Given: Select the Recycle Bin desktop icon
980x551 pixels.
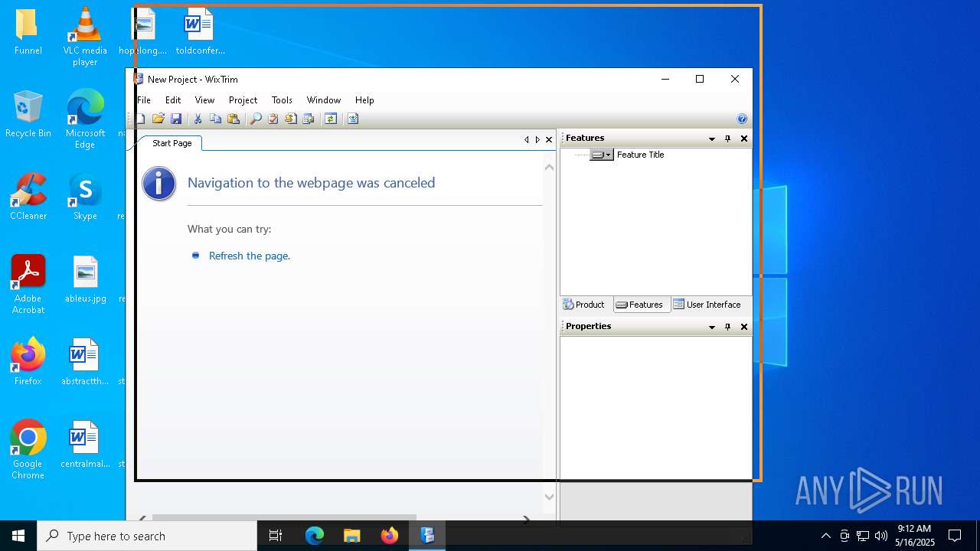Looking at the screenshot, I should coord(28,114).
